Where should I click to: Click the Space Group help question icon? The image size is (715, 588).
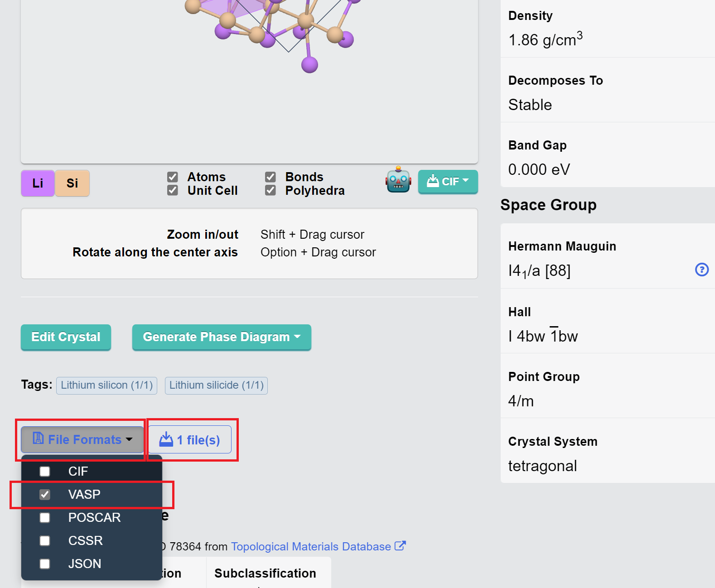701,270
